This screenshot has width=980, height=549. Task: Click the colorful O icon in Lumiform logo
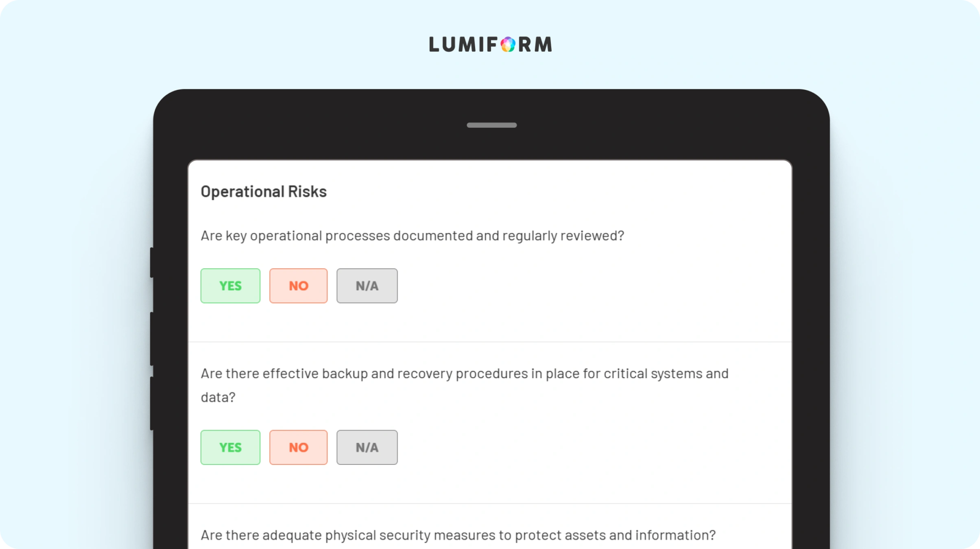[508, 44]
